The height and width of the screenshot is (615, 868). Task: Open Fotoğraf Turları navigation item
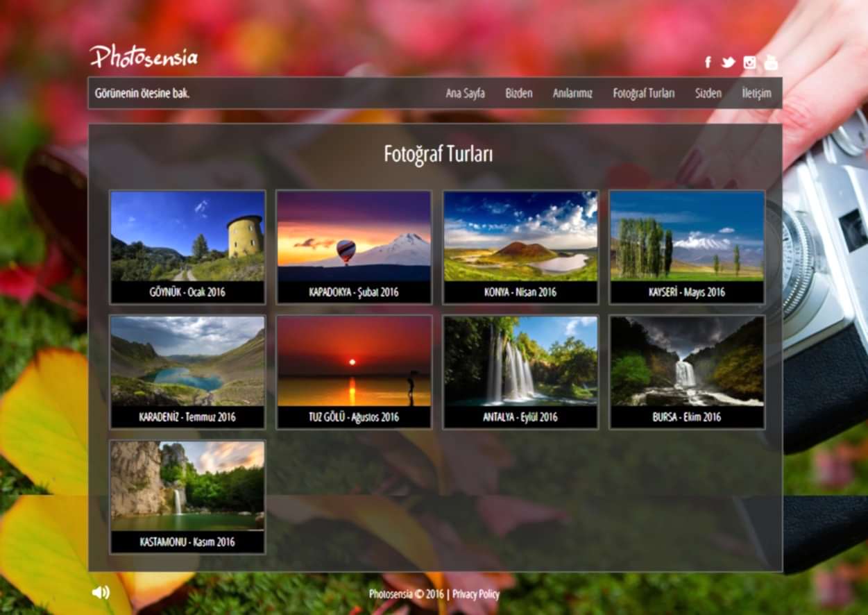pos(643,93)
